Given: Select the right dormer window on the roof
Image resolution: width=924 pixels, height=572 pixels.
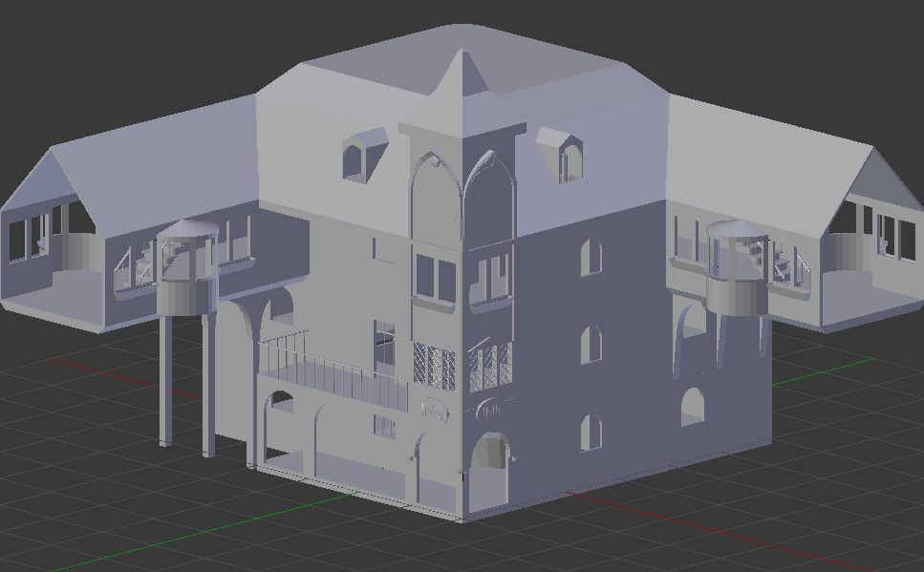Looking at the screenshot, I should click(560, 155).
